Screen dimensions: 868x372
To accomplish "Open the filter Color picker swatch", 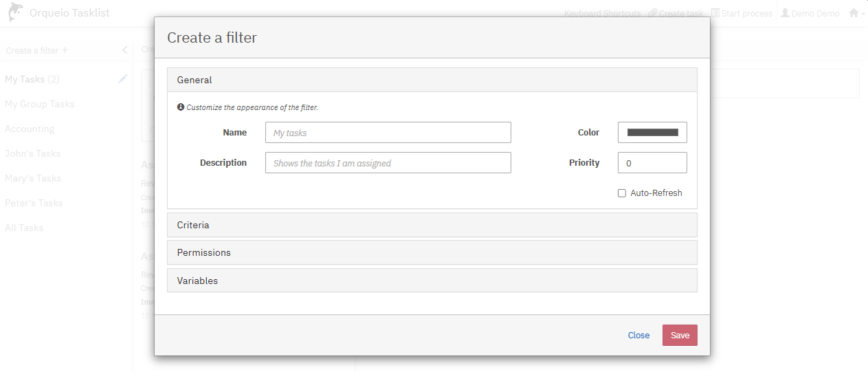I will 652,133.
